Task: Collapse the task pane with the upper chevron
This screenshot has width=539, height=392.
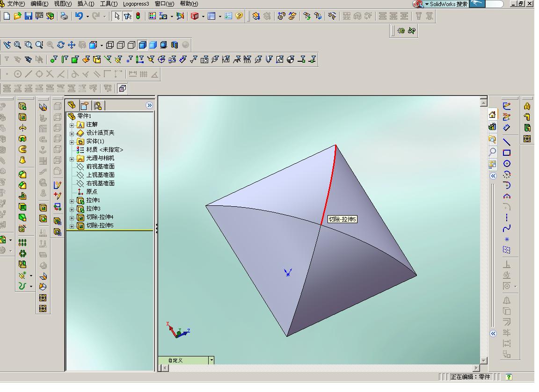Action: 493,176
